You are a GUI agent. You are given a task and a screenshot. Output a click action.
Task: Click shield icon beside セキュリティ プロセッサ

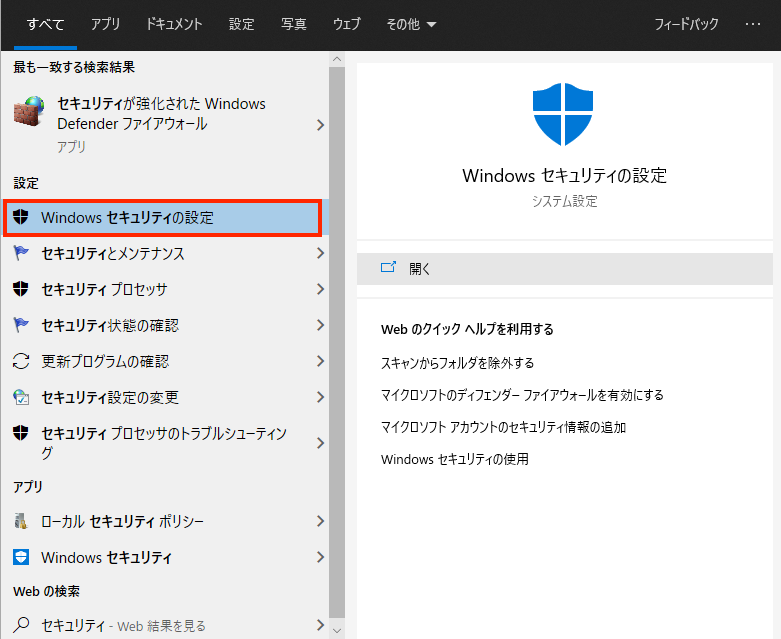(x=20, y=289)
